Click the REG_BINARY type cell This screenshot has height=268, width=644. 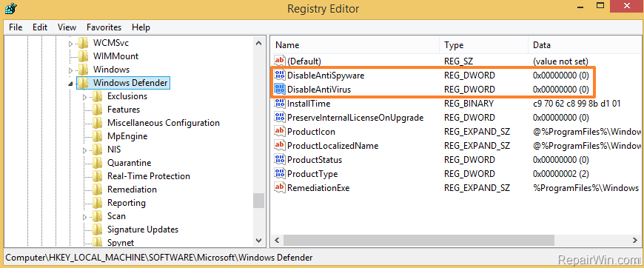pyautogui.click(x=469, y=104)
